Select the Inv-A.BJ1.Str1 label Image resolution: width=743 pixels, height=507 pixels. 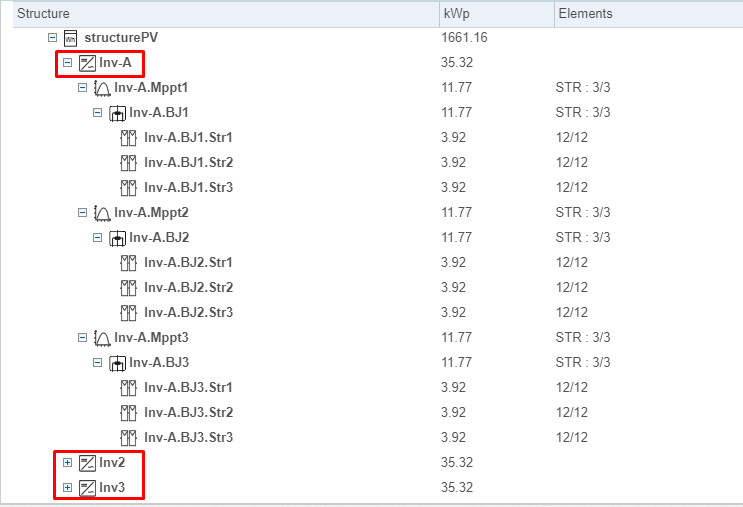[188, 138]
